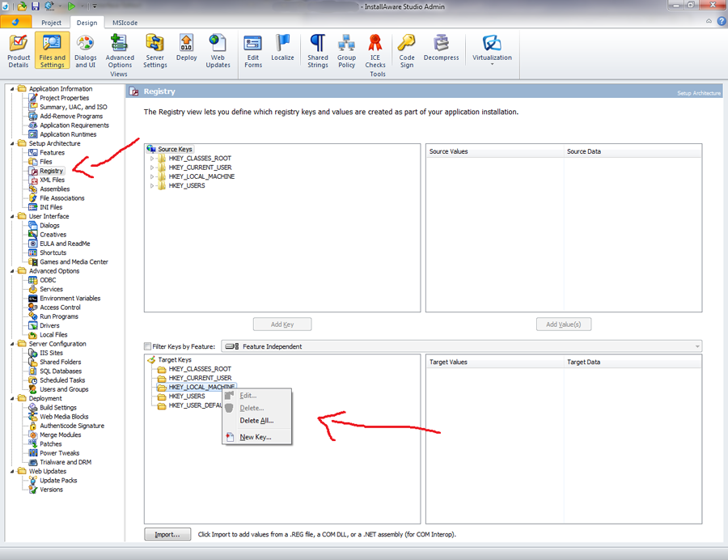Screen dimensions: 728x560
Task: Open Shared Strings tool
Action: click(318, 51)
